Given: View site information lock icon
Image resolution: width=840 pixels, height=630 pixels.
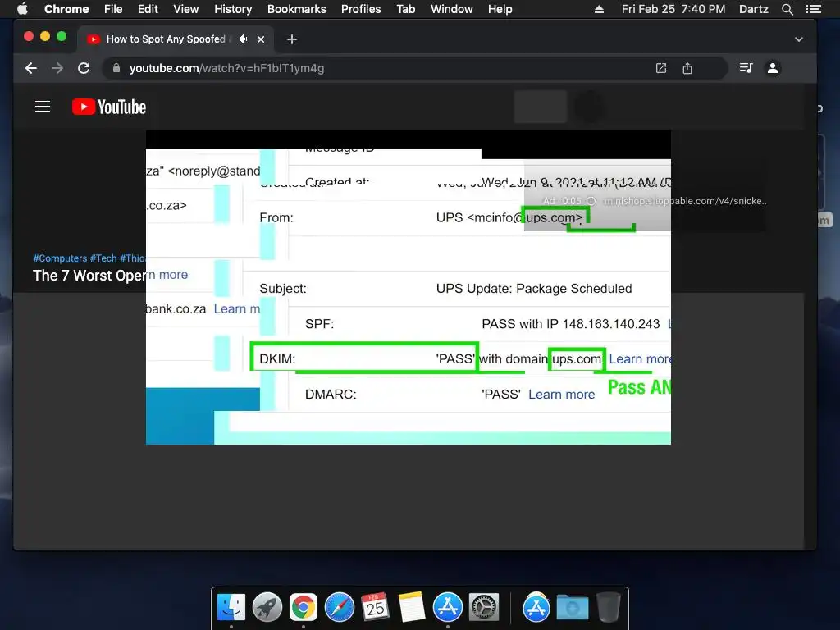Looking at the screenshot, I should [116, 68].
